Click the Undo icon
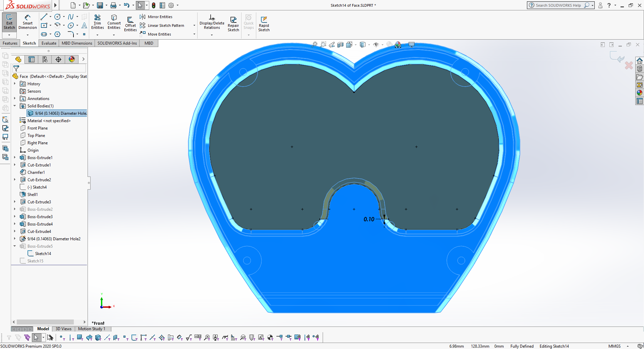644x349 pixels. [126, 5]
